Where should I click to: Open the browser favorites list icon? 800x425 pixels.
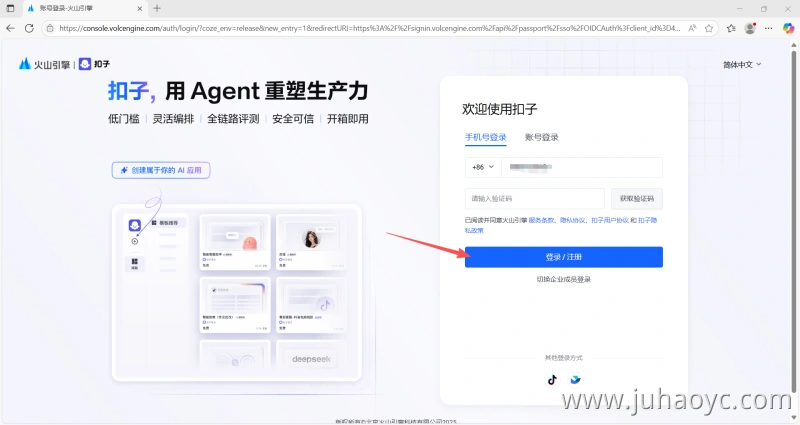(731, 29)
